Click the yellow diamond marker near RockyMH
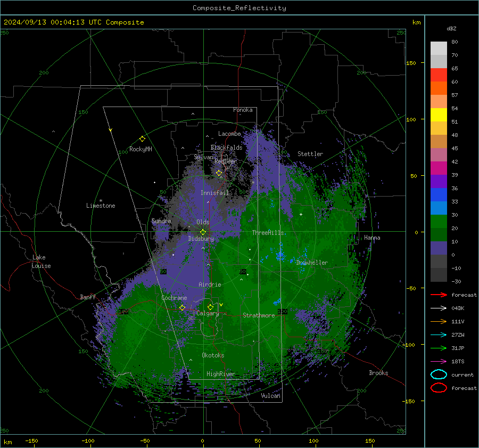The height and width of the screenshot is (448, 479). point(142,139)
